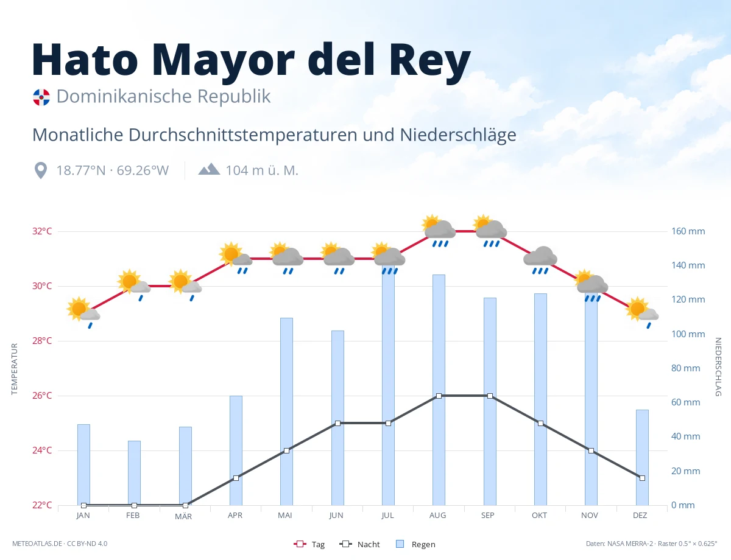Click the September rainfall bar
The width and height of the screenshot is (731, 560).
[490, 401]
